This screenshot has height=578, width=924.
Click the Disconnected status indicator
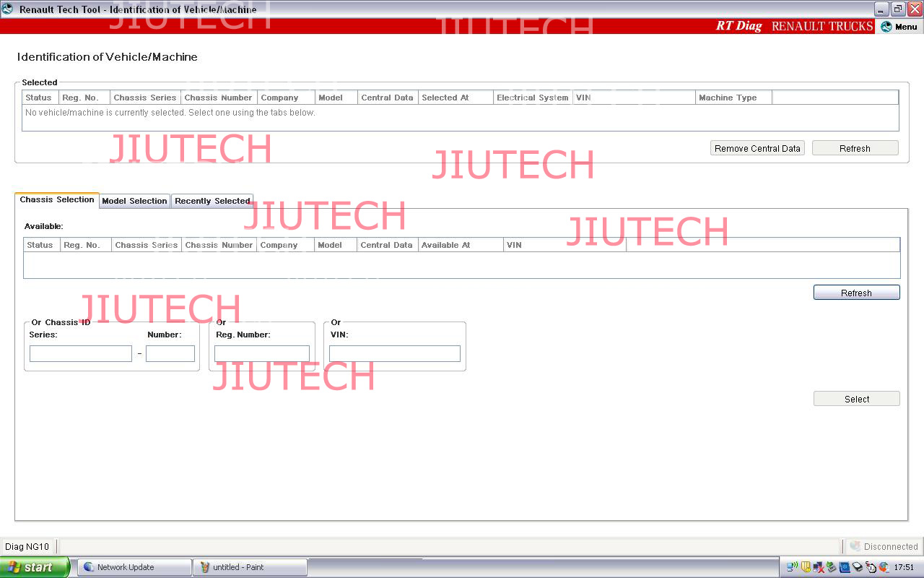[883, 546]
